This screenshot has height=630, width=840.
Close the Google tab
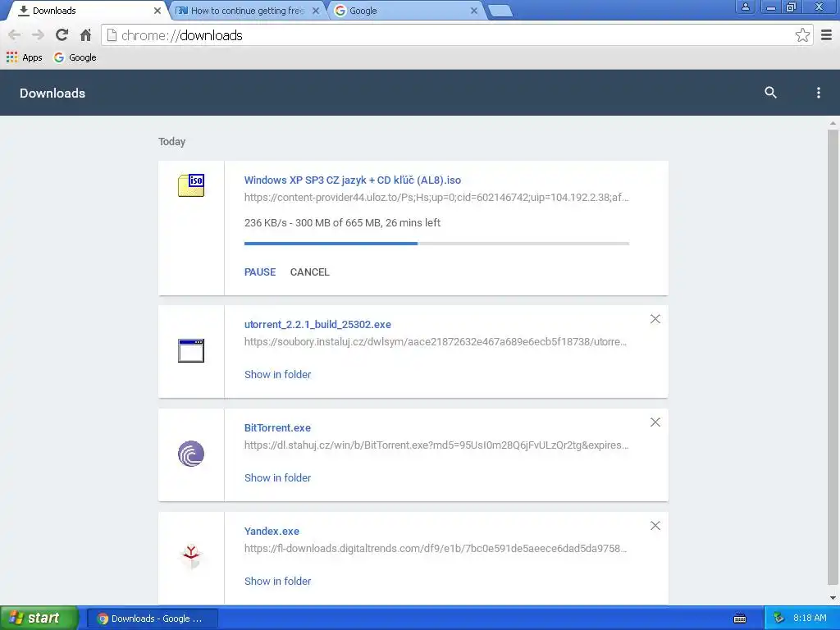(x=473, y=11)
